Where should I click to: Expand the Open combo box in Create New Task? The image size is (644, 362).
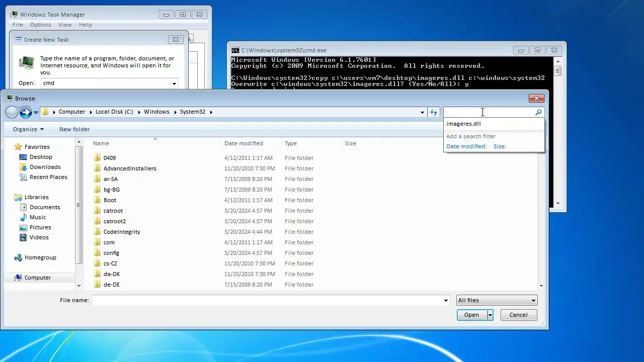tap(174, 83)
